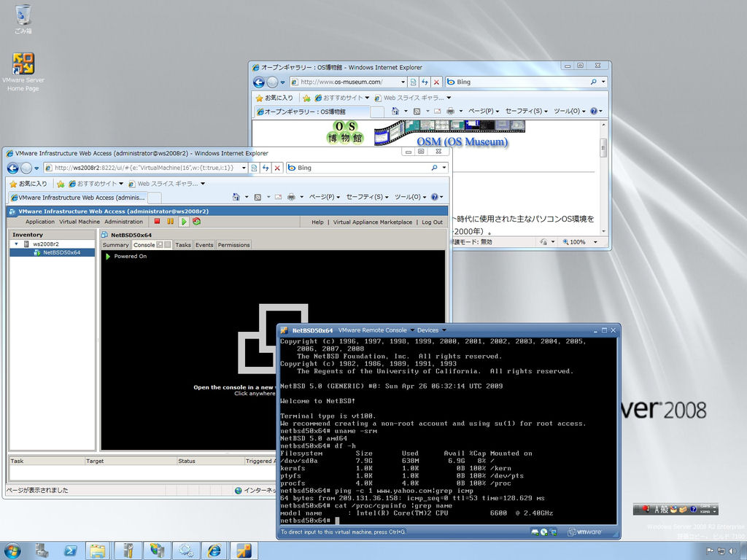Open ツール(O) dropdown in VMware Web Access browser
Screen dimensions: 747x560
pos(410,197)
